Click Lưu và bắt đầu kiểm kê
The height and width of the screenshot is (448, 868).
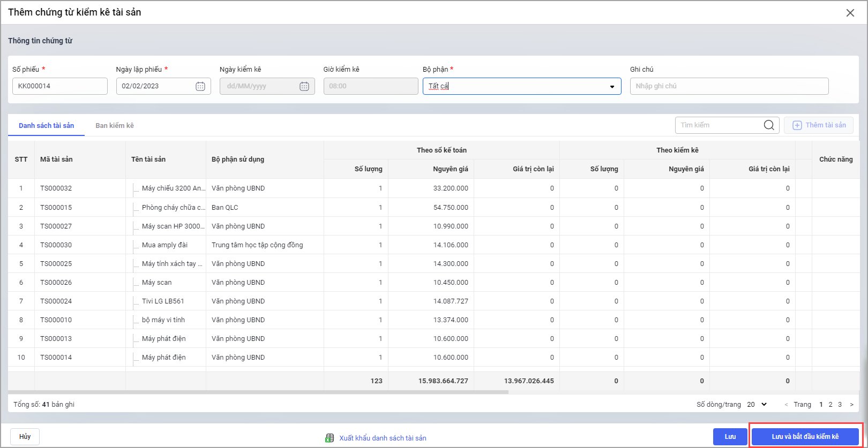pyautogui.click(x=805, y=437)
